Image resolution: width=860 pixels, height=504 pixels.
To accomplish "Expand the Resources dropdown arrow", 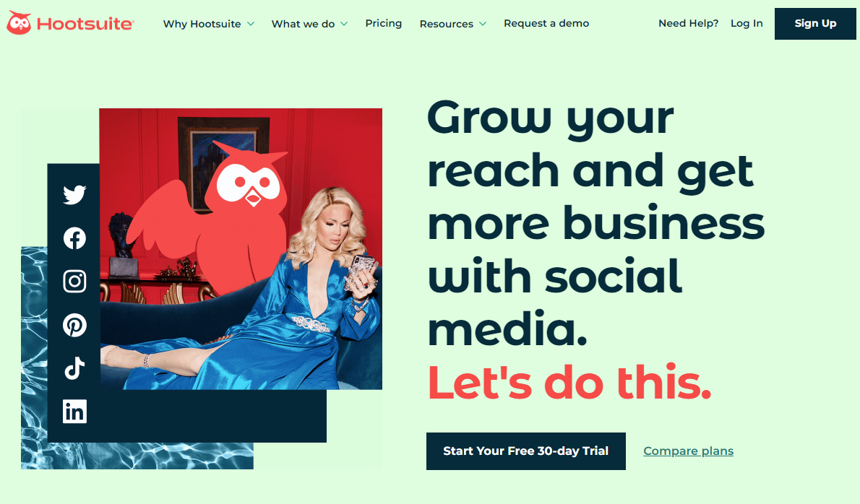I will click(x=483, y=24).
